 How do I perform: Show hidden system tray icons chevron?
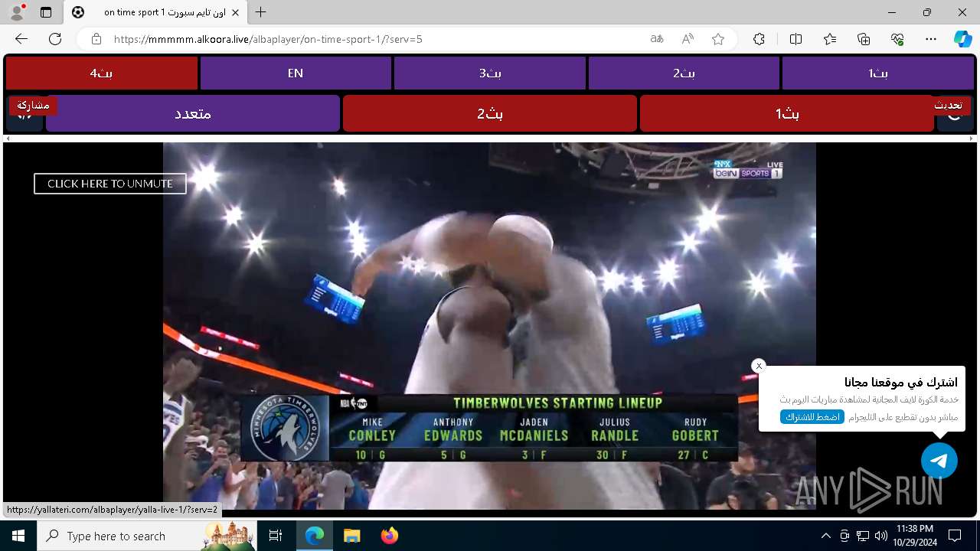(x=825, y=536)
